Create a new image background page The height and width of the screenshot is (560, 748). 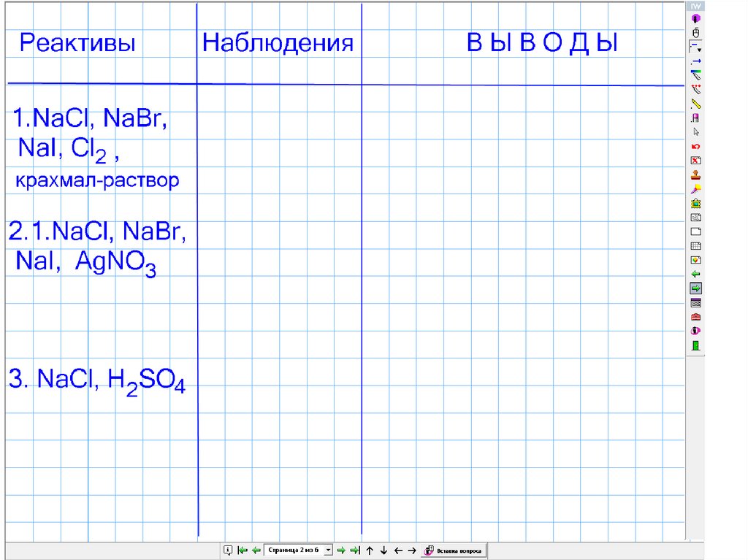695,261
